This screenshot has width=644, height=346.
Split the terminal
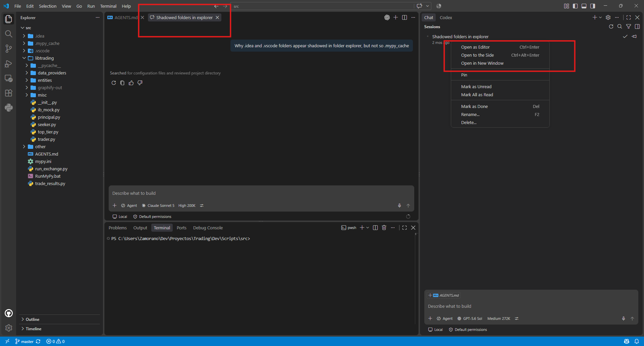click(375, 228)
